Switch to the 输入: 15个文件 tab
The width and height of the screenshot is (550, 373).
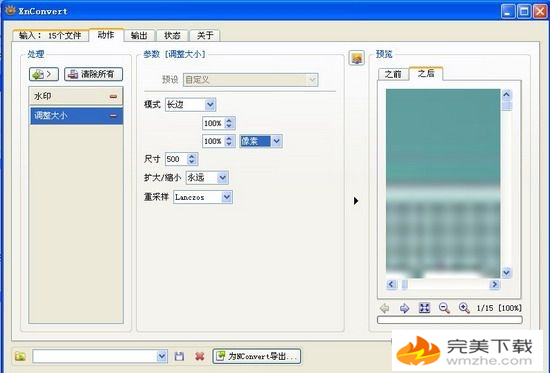pos(50,35)
